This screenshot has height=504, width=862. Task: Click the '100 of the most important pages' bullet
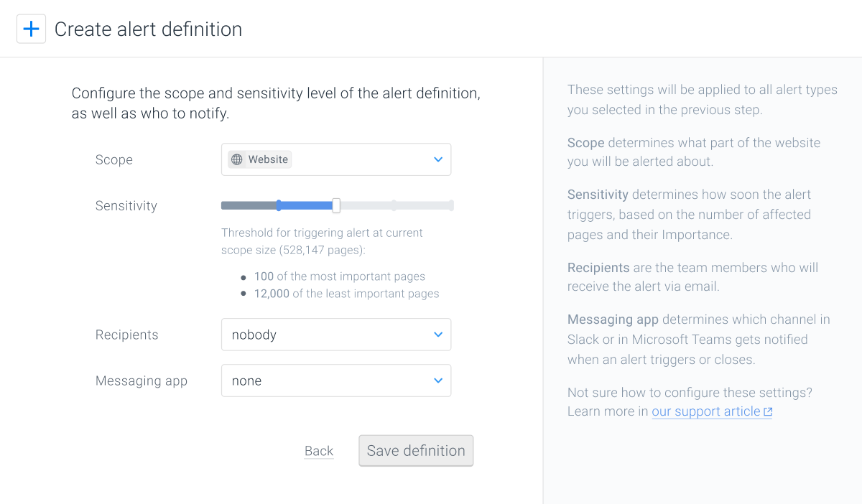340,276
